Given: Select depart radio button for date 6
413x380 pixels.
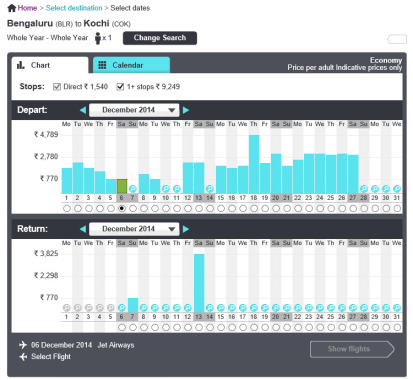Looking at the screenshot, I should [x=122, y=209].
